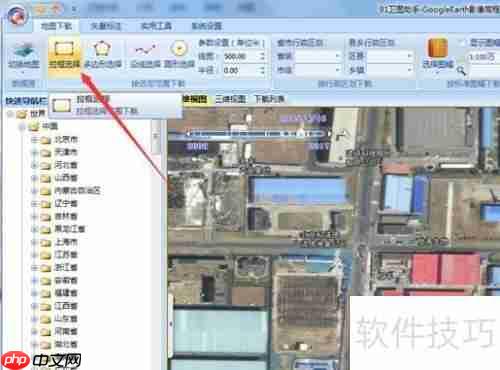This screenshot has width=500, height=370.
Task: Open the 地级 city dropdown
Action: [318, 70]
